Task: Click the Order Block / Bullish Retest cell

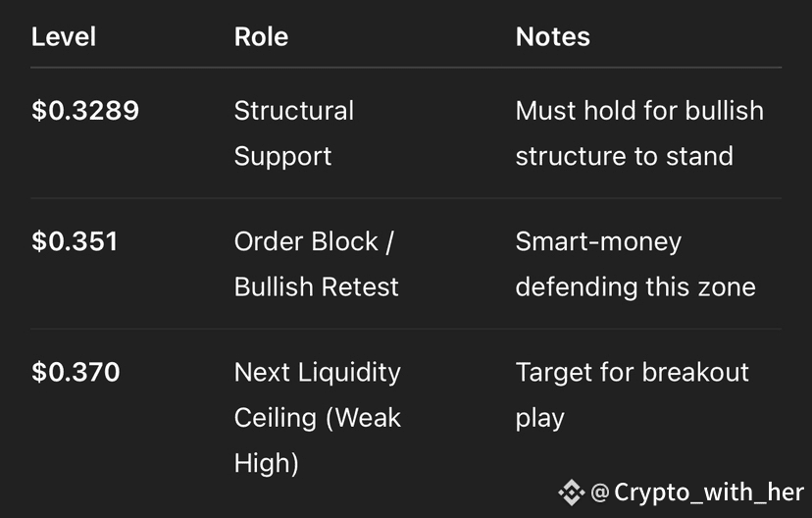Action: tap(317, 264)
